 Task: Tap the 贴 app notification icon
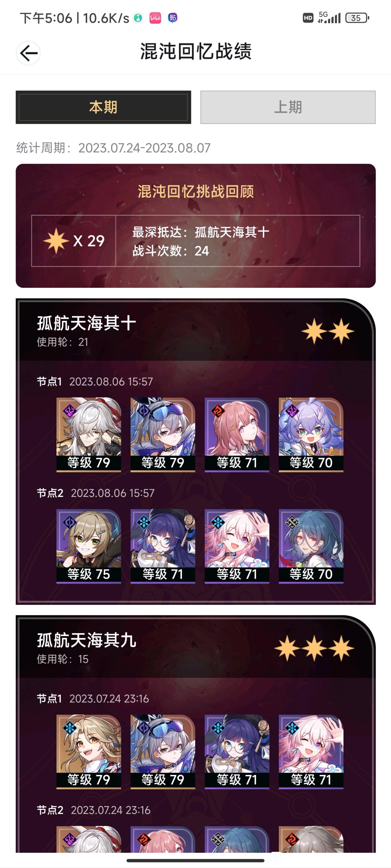point(173,18)
